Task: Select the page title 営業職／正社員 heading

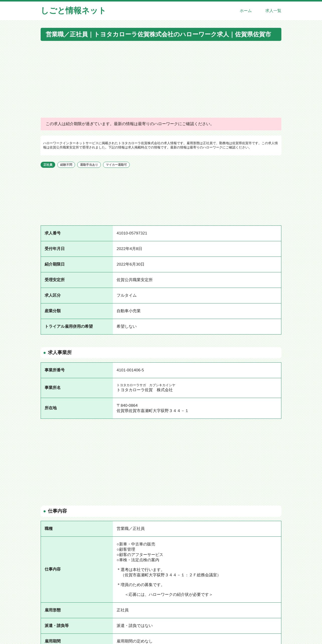Action: pyautogui.click(x=161, y=34)
